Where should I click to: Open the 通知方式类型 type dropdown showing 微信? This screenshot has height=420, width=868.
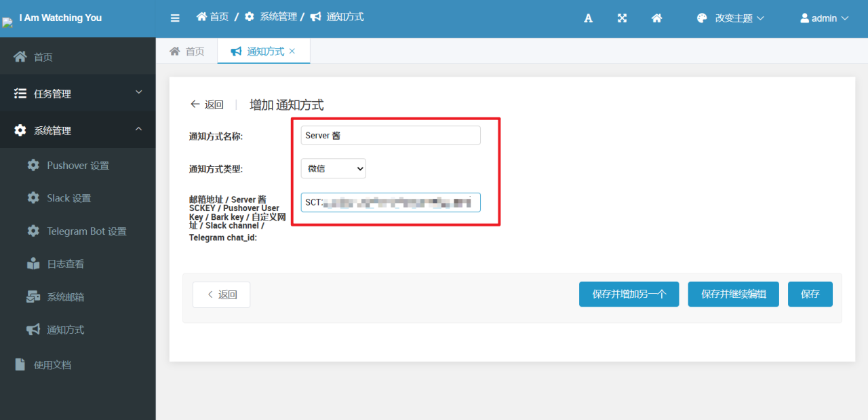[x=333, y=168]
